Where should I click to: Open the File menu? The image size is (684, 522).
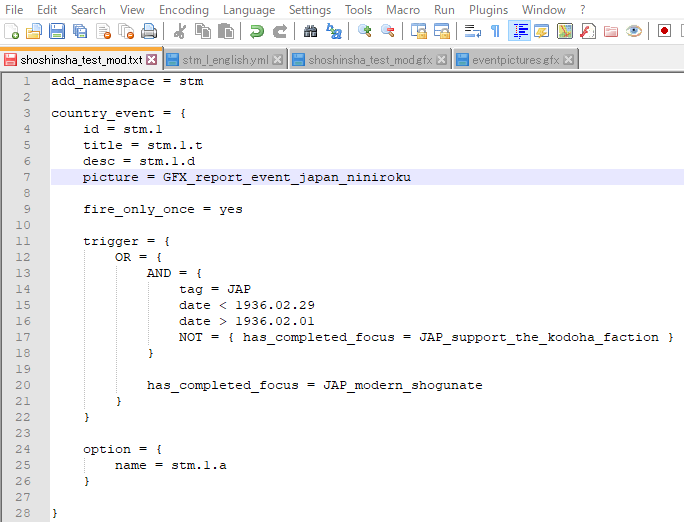point(14,10)
